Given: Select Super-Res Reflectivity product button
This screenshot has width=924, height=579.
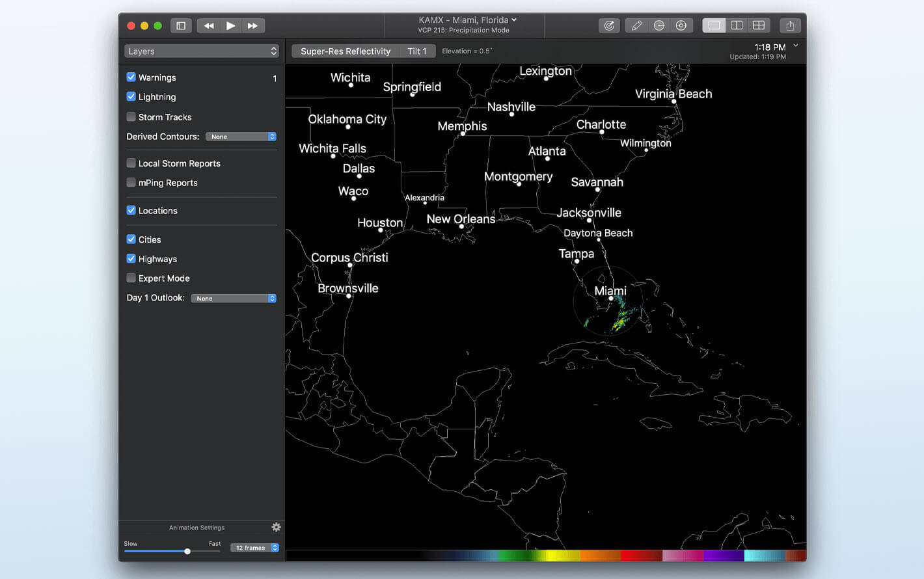Looking at the screenshot, I should coord(346,51).
